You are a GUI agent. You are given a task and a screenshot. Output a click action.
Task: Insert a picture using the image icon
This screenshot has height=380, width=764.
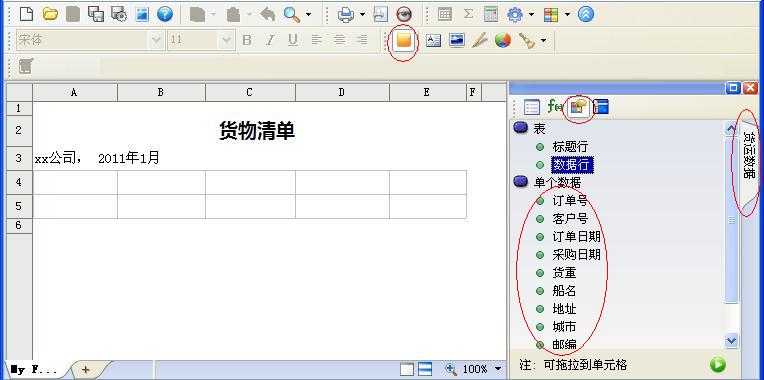457,40
